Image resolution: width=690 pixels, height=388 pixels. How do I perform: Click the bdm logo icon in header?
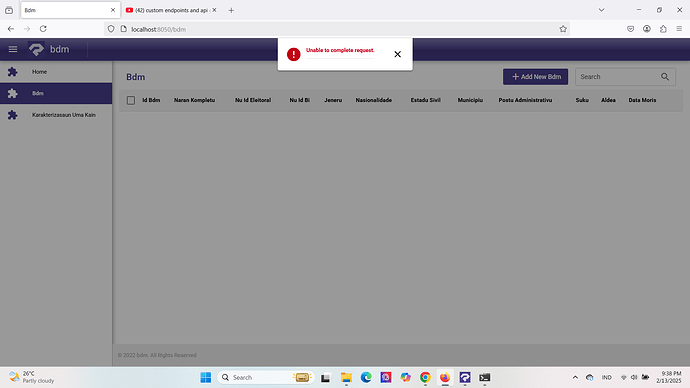(36, 49)
